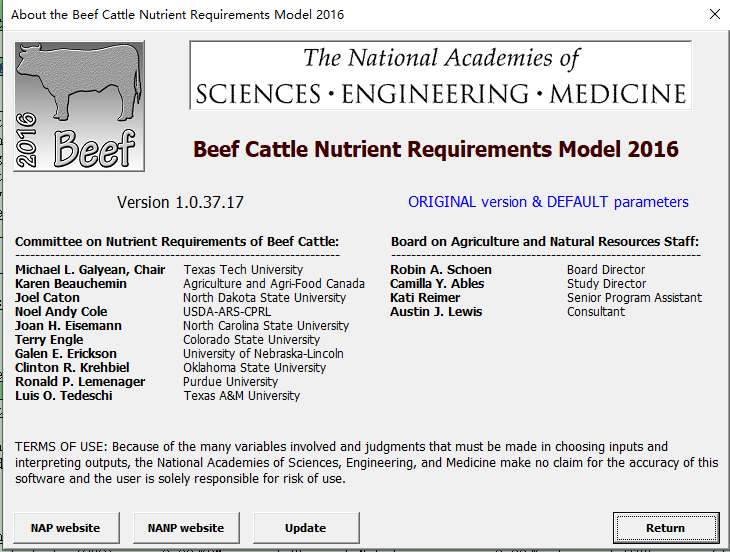
Task: Click the National Academies banner image
Action: 440,75
